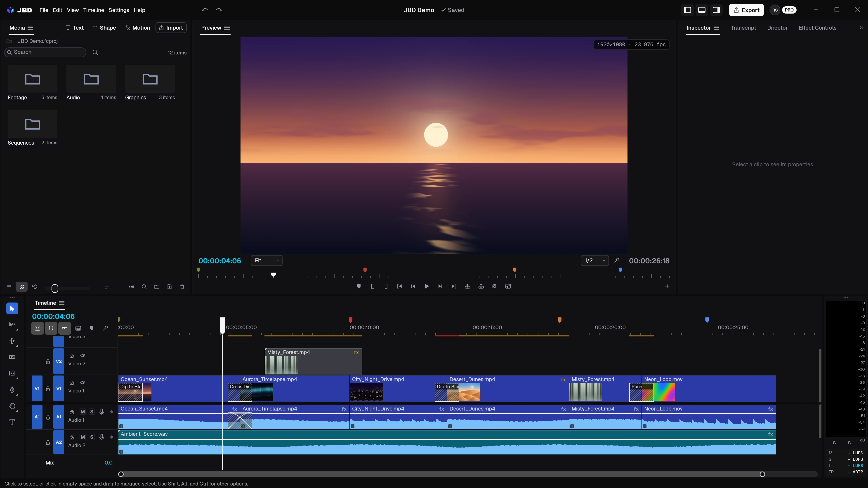Click the preview wrench settings icon
Viewport: 868px width, 488px height.
[x=617, y=260]
